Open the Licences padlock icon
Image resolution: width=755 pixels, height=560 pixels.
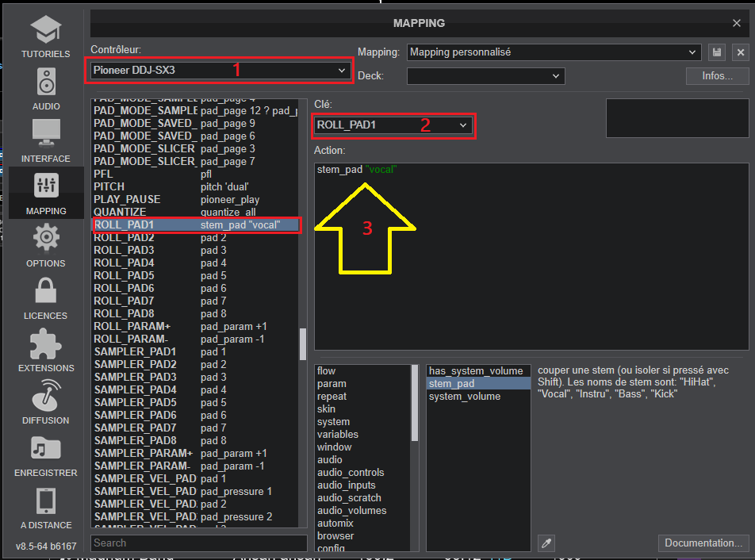[46, 292]
